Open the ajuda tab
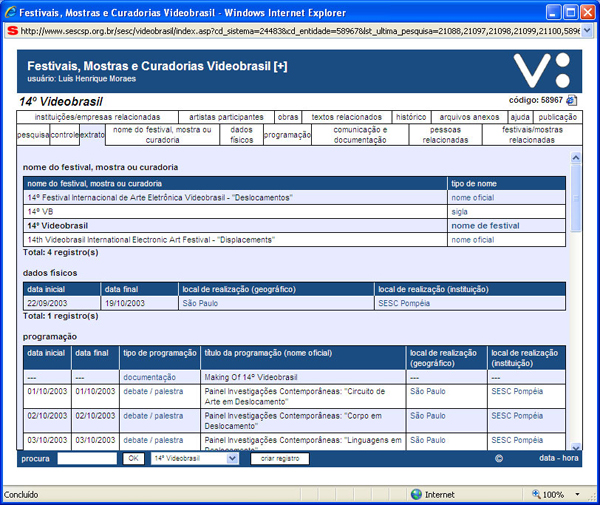The width and height of the screenshot is (600, 505). click(x=520, y=117)
